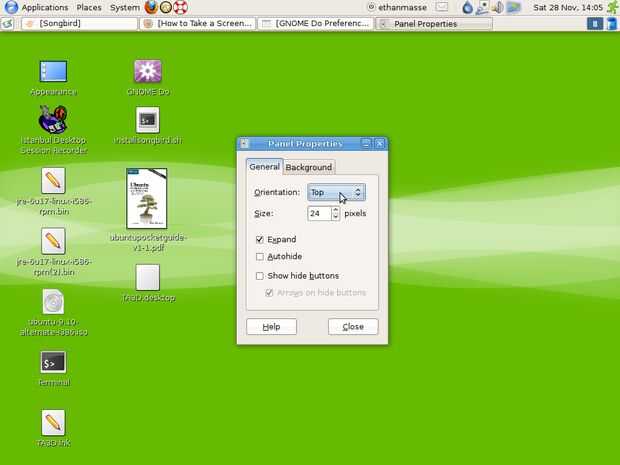Viewport: 620px width, 465px height.
Task: Switch to How to Take a Screen... taskbar window
Action: (x=198, y=24)
